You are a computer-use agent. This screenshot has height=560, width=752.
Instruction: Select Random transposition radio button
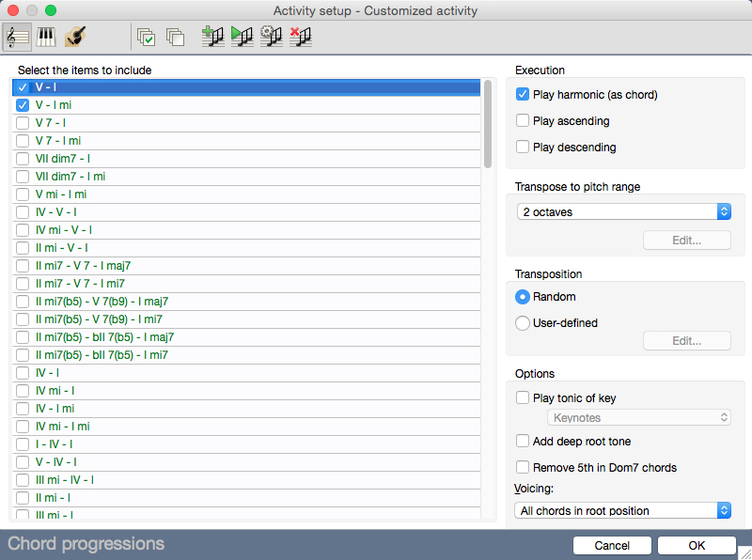point(523,297)
